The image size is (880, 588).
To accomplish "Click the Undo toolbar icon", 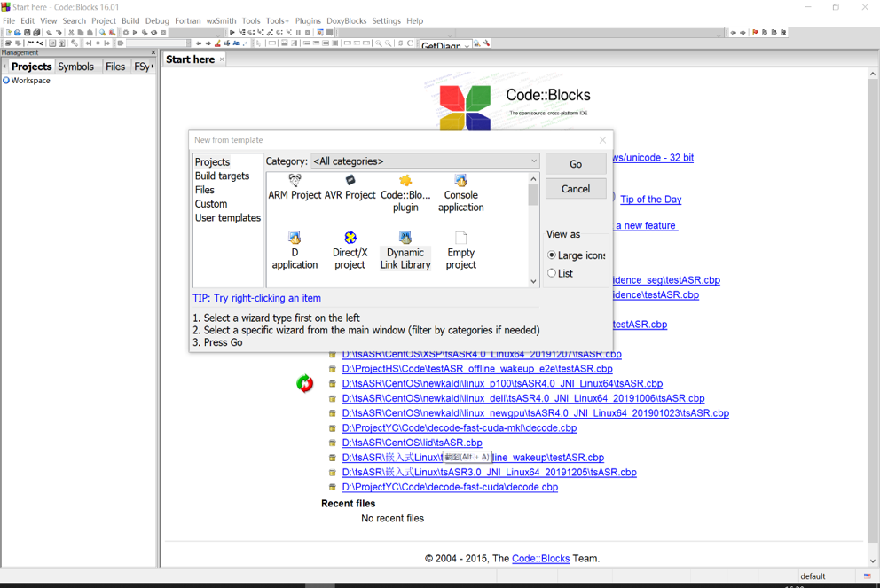I will (50, 33).
